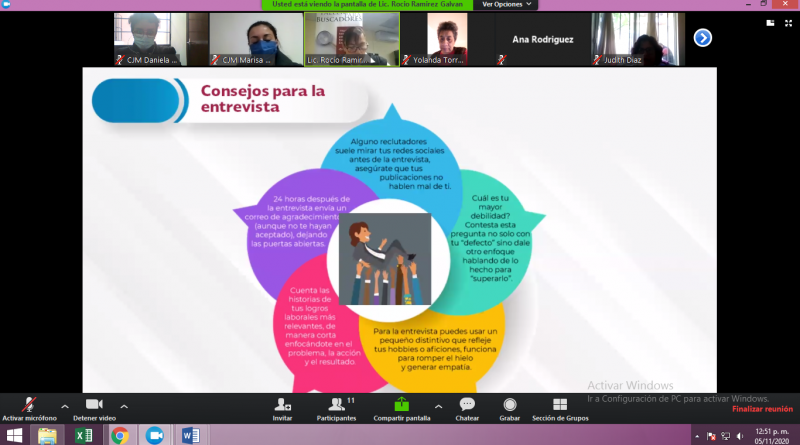Viewport: 800px width, 445px height.
Task: Open the Ver Opciones menu
Action: pos(505,5)
